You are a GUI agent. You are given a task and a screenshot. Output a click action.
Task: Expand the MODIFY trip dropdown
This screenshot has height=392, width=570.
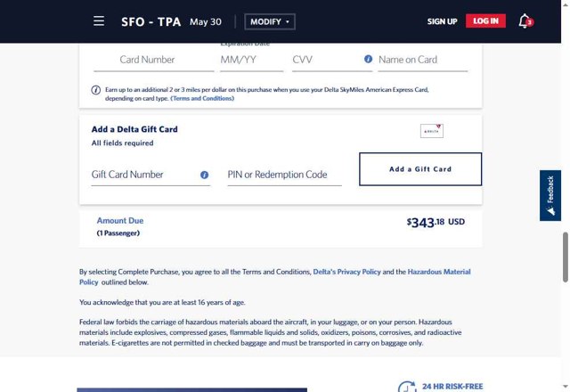click(270, 21)
